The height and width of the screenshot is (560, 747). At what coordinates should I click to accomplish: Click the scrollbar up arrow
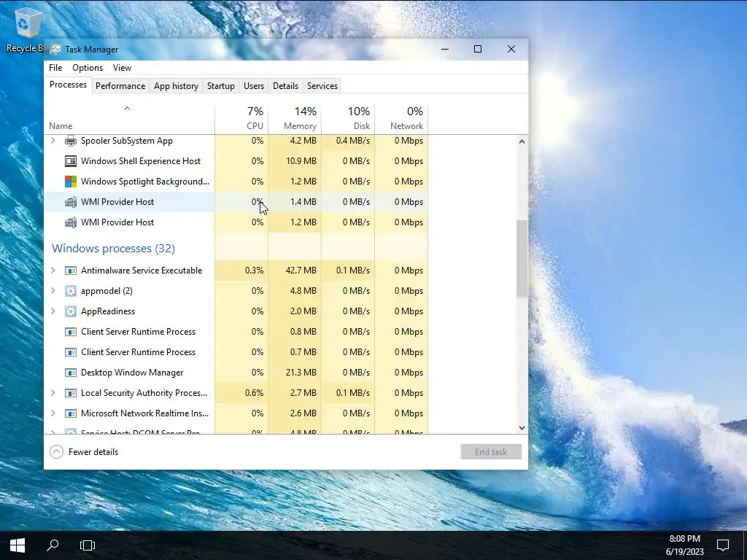tap(522, 141)
